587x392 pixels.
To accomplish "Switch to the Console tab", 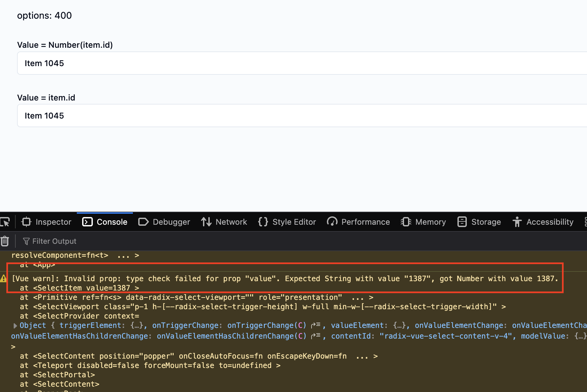I will [x=105, y=222].
